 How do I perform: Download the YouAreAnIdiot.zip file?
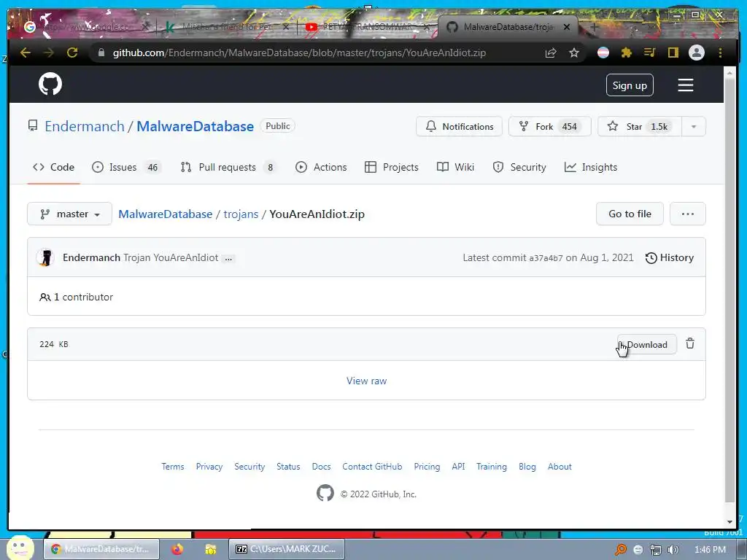647,344
